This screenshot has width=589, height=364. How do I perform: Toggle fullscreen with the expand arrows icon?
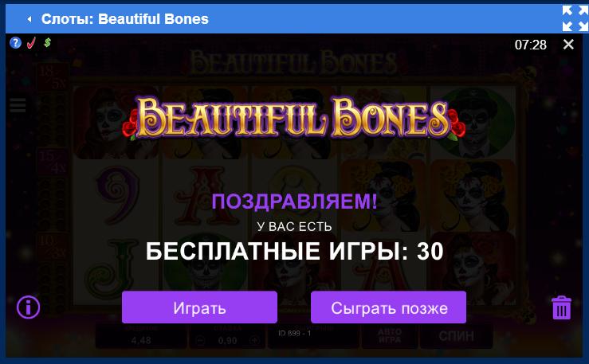click(x=575, y=18)
